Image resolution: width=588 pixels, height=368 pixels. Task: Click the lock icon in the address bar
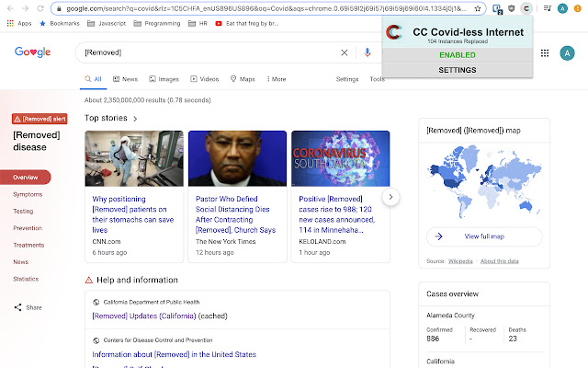pyautogui.click(x=59, y=8)
